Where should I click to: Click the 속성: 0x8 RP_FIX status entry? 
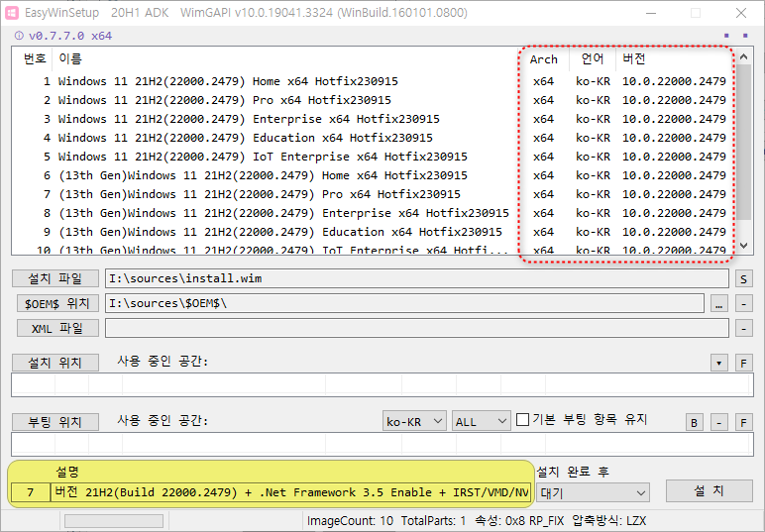point(519,521)
